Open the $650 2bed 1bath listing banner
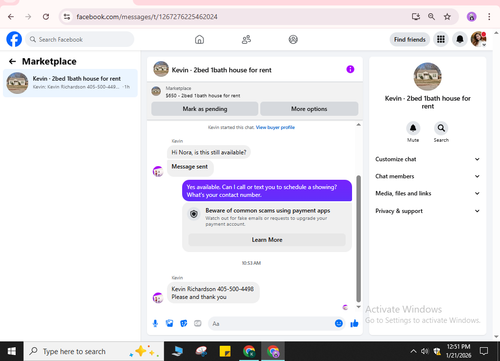 [x=255, y=92]
